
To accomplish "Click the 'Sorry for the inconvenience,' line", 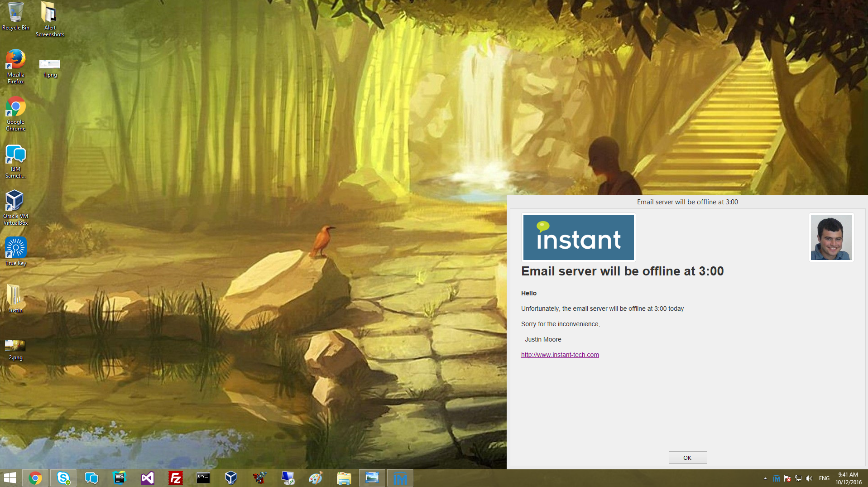I will (x=560, y=324).
